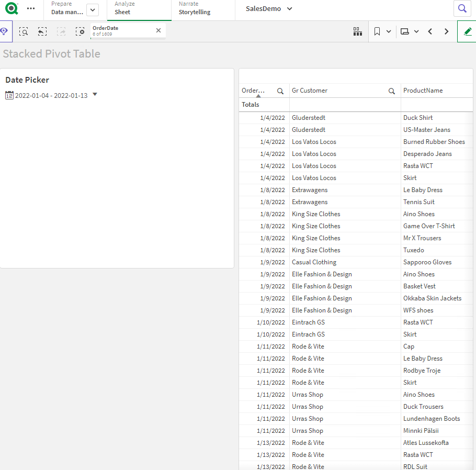476x470 pixels.
Task: Remove the OrderDate selection chip
Action: coord(158,30)
